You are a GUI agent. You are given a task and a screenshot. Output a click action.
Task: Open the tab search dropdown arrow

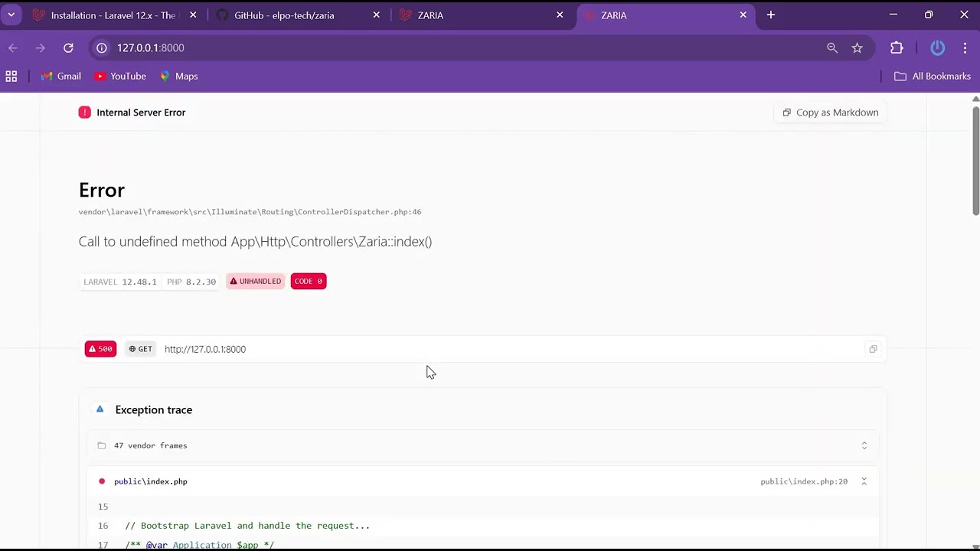(x=11, y=15)
